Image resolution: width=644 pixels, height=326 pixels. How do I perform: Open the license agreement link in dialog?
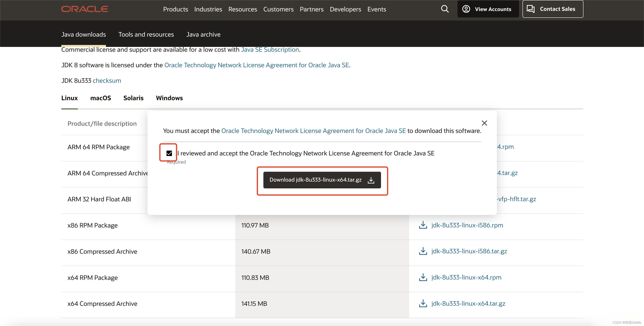313,131
